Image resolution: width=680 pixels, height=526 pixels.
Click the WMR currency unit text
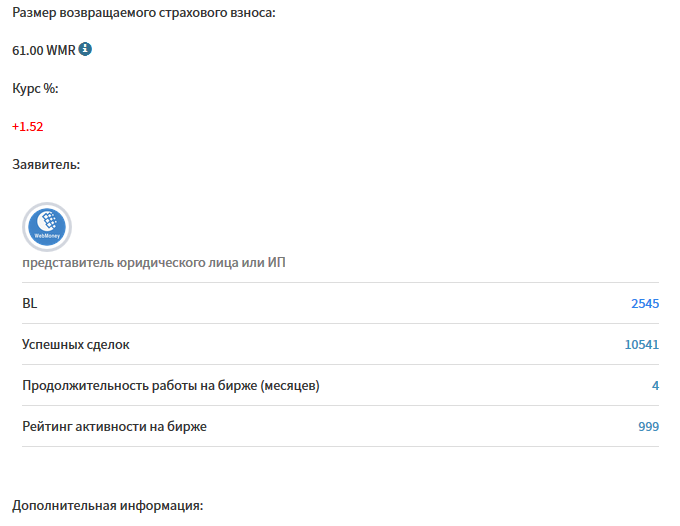(x=60, y=50)
